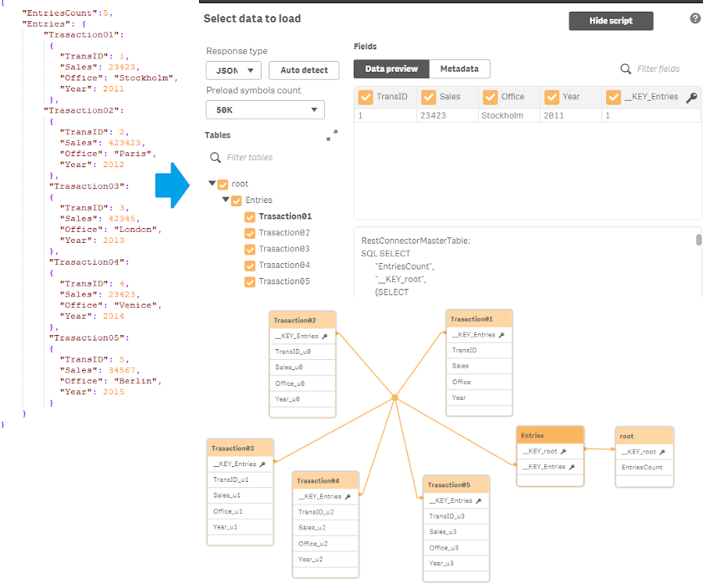Click the help question mark icon
Screen dimensions: 703x588
(x=695, y=18)
